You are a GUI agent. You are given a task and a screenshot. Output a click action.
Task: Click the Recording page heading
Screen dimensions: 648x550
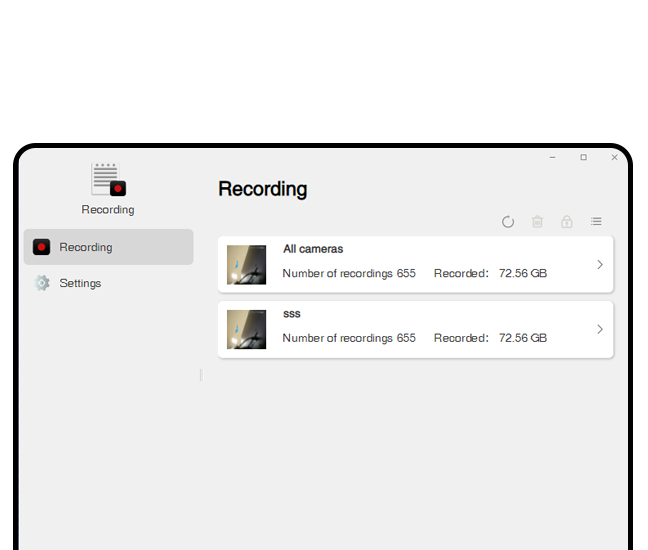coord(262,189)
